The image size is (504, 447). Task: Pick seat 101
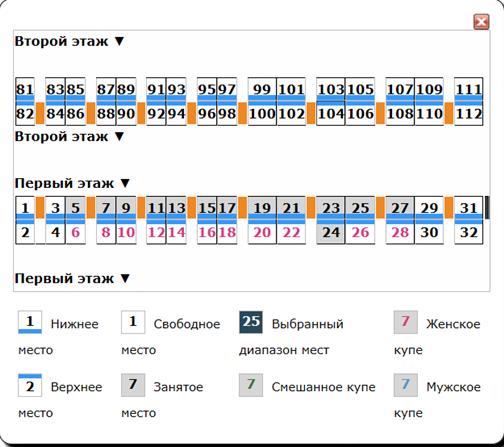coord(291,89)
